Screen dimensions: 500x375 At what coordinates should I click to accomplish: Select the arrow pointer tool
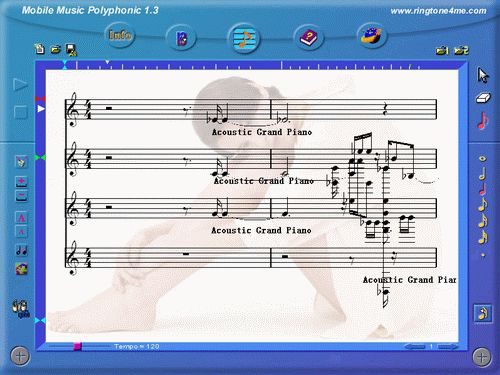coord(483,75)
